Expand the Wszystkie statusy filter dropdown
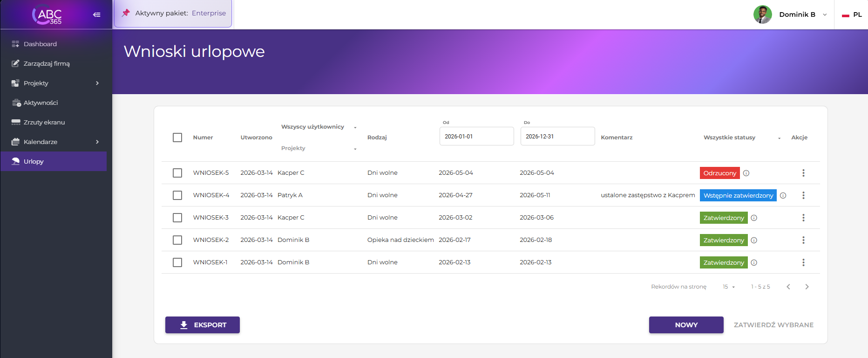The height and width of the screenshot is (358, 868). click(741, 138)
